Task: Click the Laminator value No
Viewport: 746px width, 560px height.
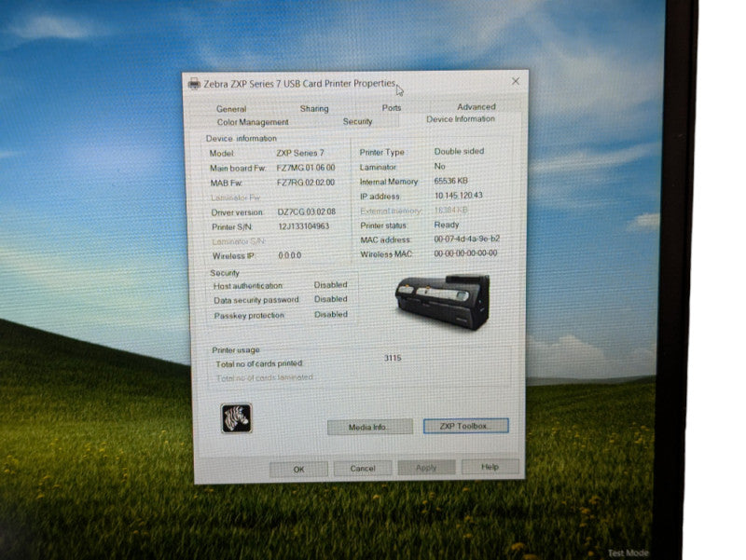Action: [439, 167]
